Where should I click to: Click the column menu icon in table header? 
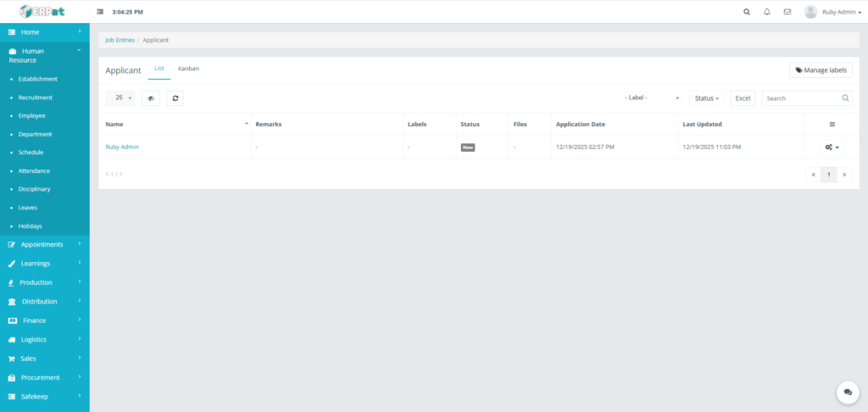[832, 125]
